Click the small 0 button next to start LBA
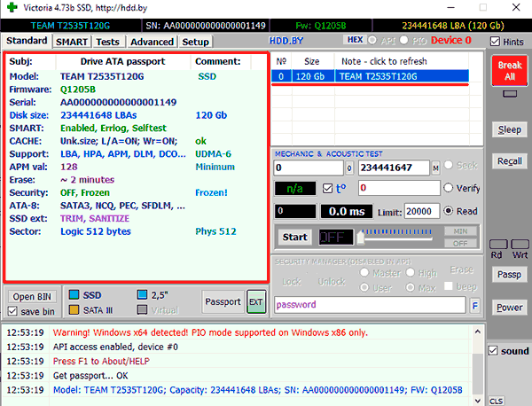 [x=349, y=168]
